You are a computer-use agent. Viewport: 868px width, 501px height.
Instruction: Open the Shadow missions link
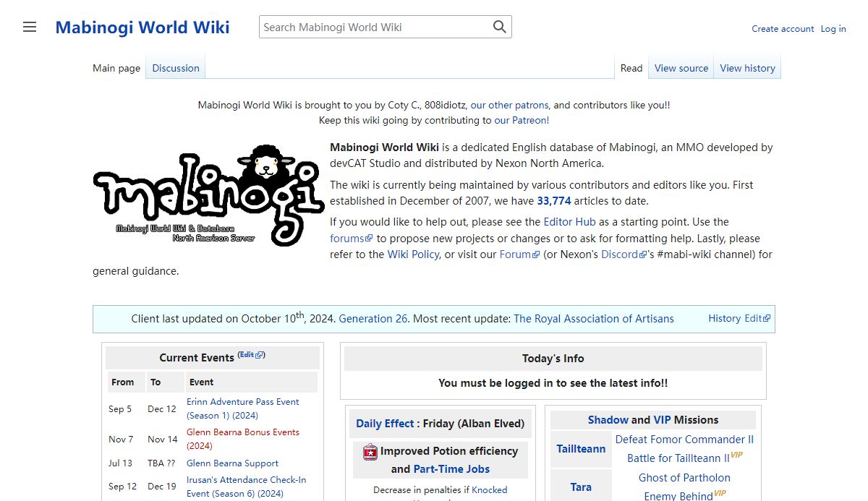point(608,420)
